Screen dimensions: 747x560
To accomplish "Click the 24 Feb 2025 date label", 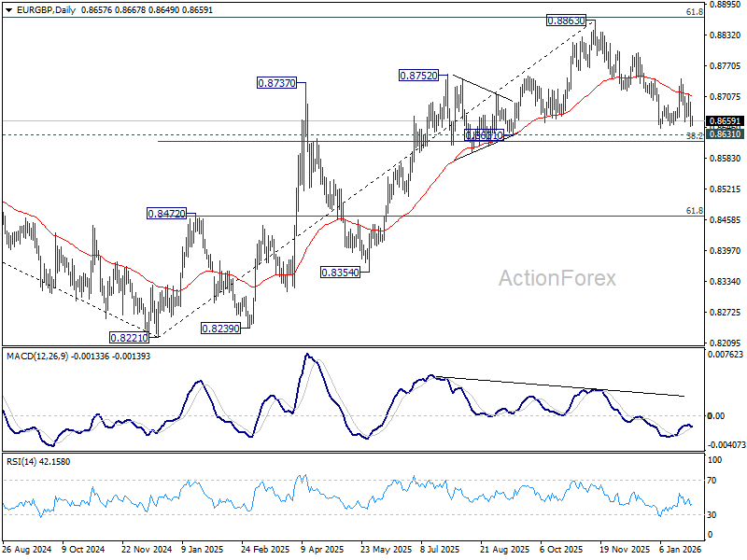I will click(x=265, y=549).
